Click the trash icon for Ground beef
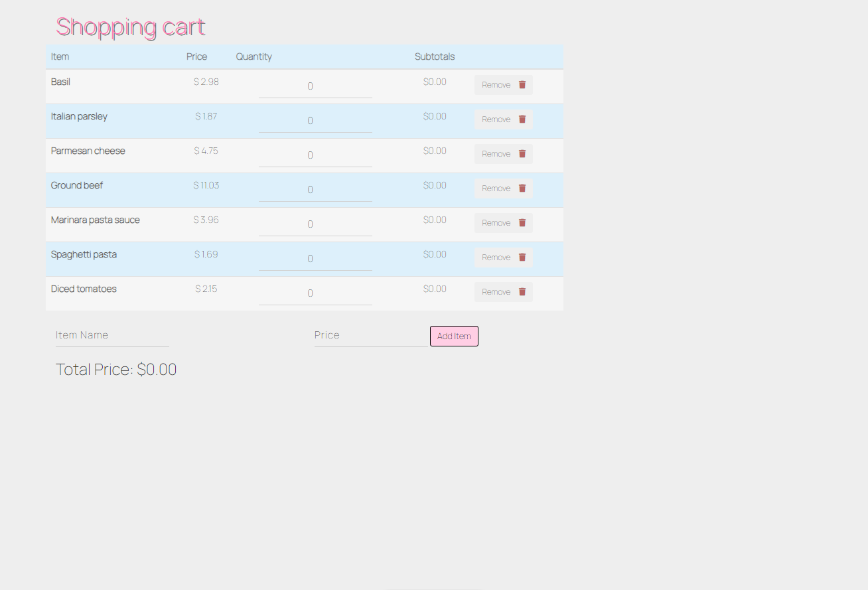This screenshot has width=868, height=590. [522, 188]
